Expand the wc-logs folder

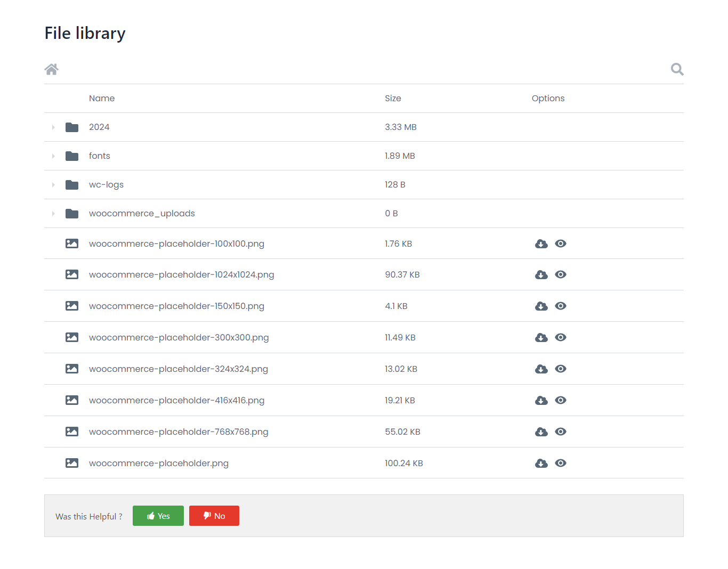click(53, 184)
